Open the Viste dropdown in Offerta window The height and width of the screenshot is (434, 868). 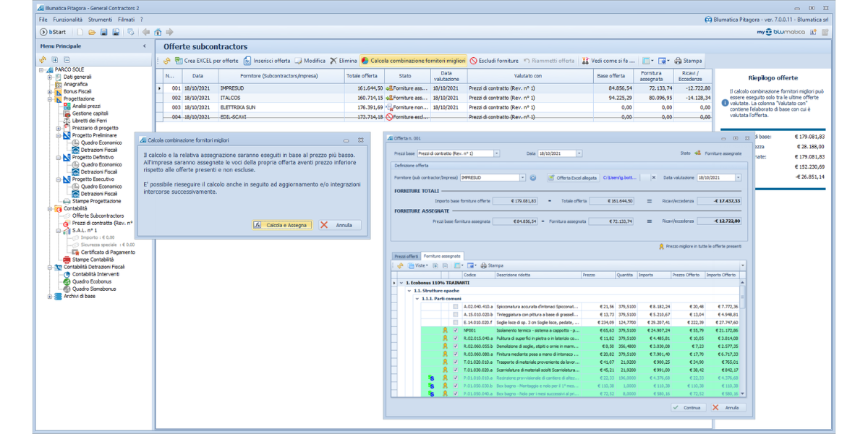417,265
